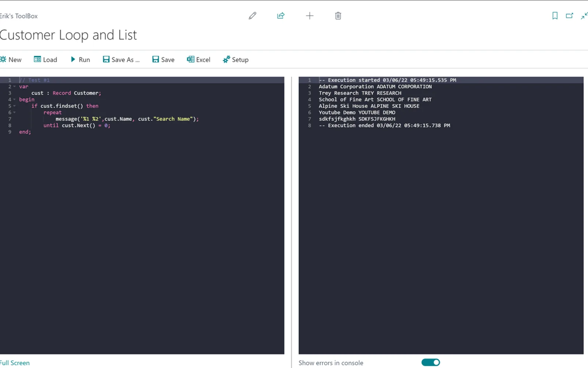Click the 'Execution started' console line
This screenshot has height=368, width=588.
(x=387, y=80)
